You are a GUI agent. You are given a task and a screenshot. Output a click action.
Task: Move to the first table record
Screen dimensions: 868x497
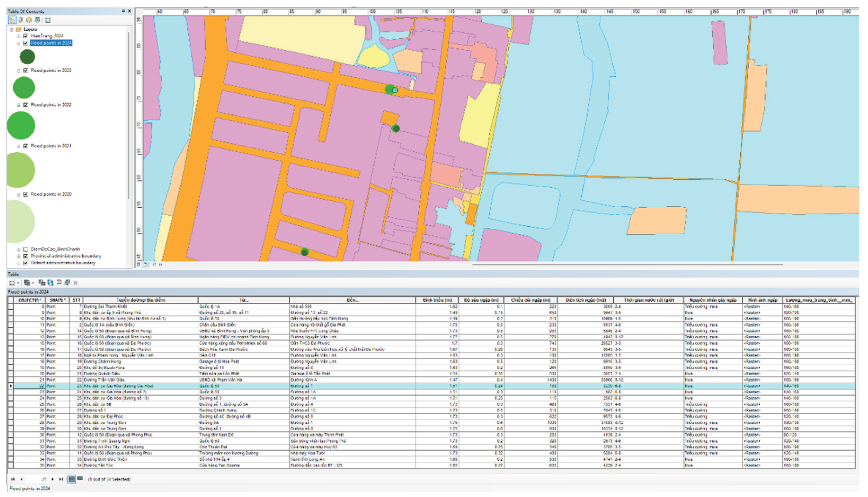(x=13, y=479)
